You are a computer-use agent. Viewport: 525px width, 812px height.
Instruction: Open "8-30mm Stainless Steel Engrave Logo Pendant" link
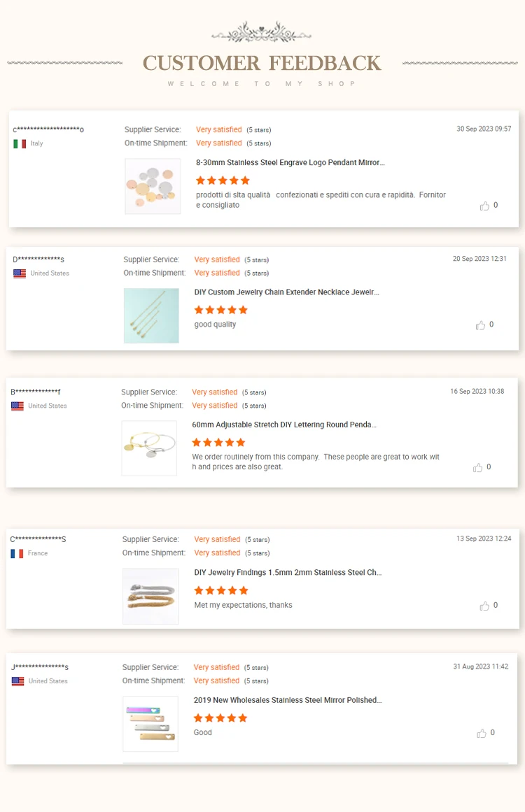coord(290,162)
